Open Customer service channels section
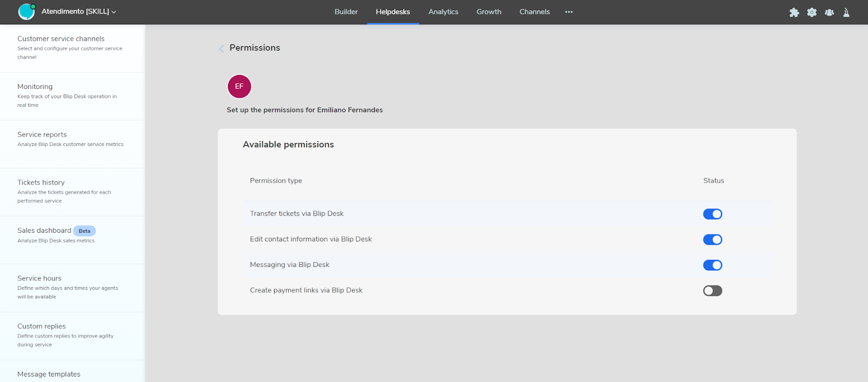Image resolution: width=868 pixels, height=382 pixels. [61, 39]
